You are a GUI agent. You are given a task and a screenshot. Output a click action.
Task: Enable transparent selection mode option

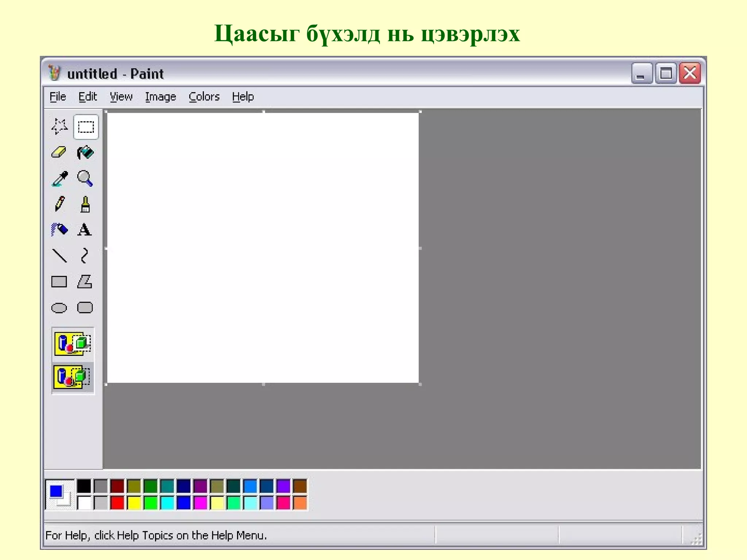coord(73,377)
